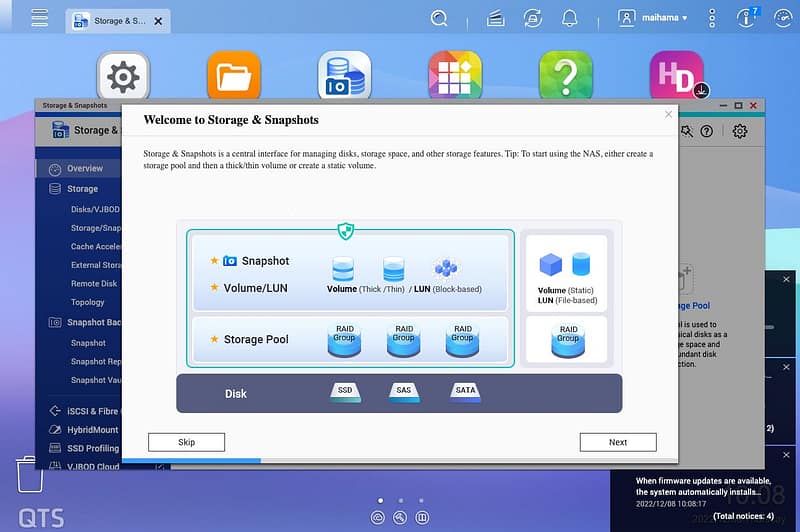Open background tasks icon in top bar
This screenshot has width=800, height=532.
point(495,19)
